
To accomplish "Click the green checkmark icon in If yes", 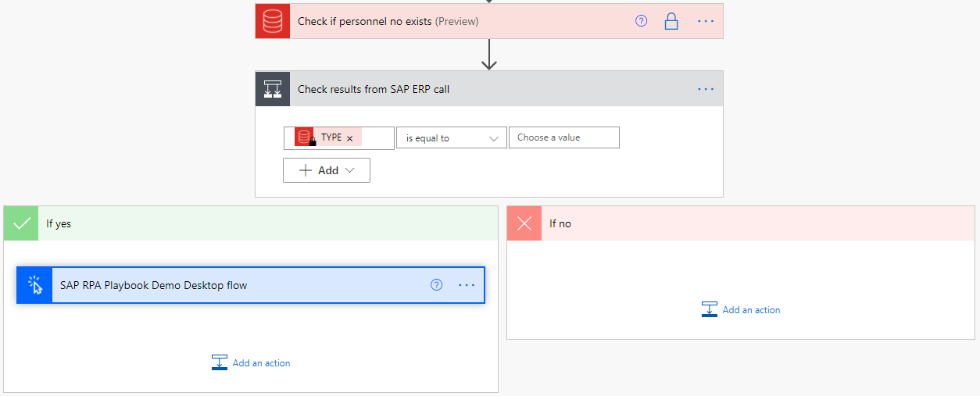I will (21, 223).
